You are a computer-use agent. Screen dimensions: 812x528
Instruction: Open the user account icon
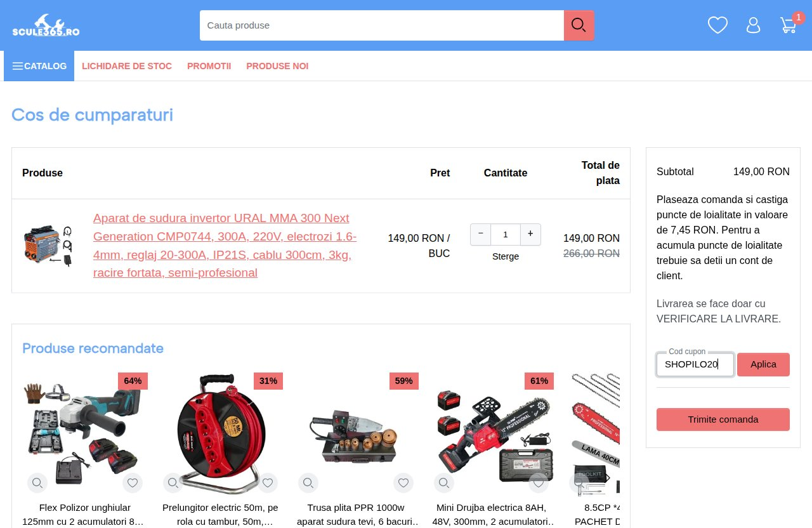pyautogui.click(x=753, y=25)
